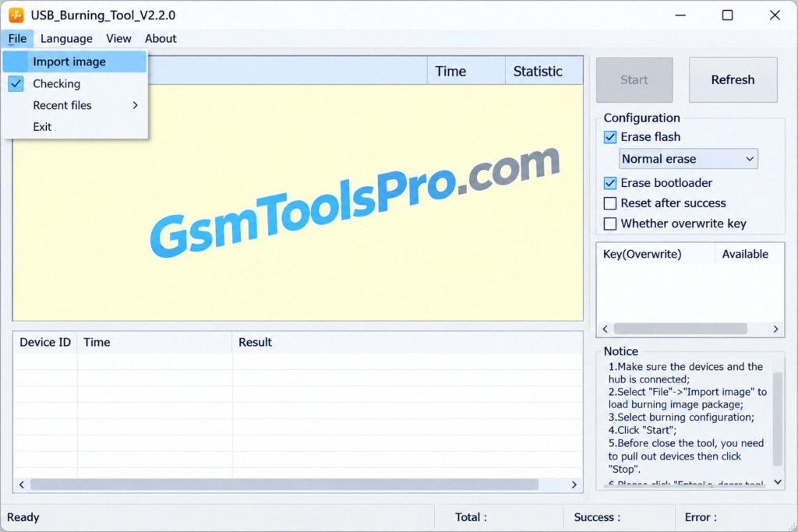This screenshot has height=532, width=798.
Task: Open the Normal erase dropdown
Action: (x=688, y=159)
